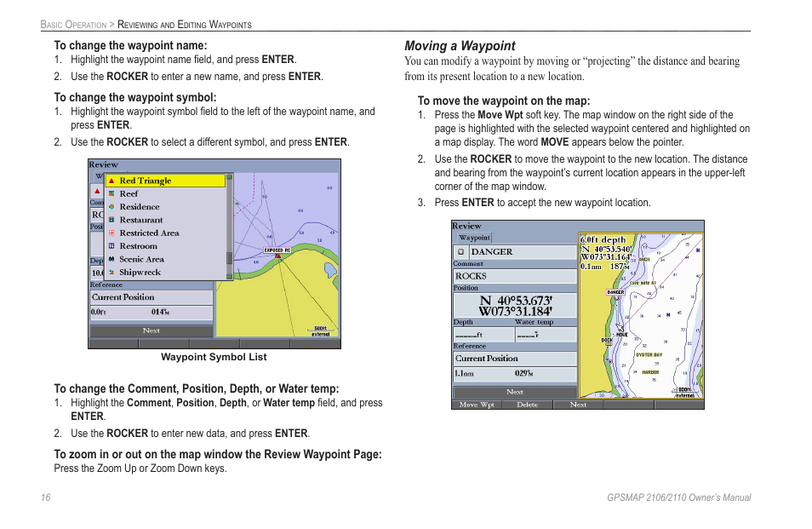The image size is (812, 529).
Task: Click the 0.1nm 187° readout on the chart
Action: [604, 267]
